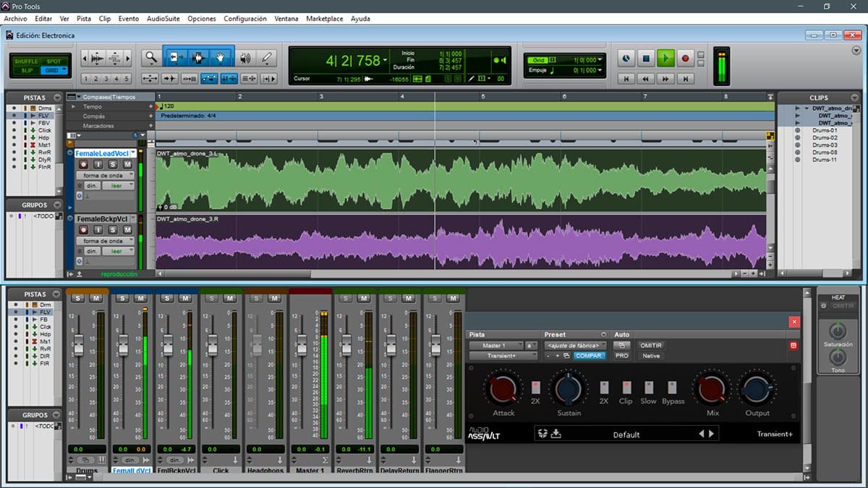This screenshot has width=868, height=488.
Task: Select the Selector waveform tool
Action: click(x=198, y=58)
